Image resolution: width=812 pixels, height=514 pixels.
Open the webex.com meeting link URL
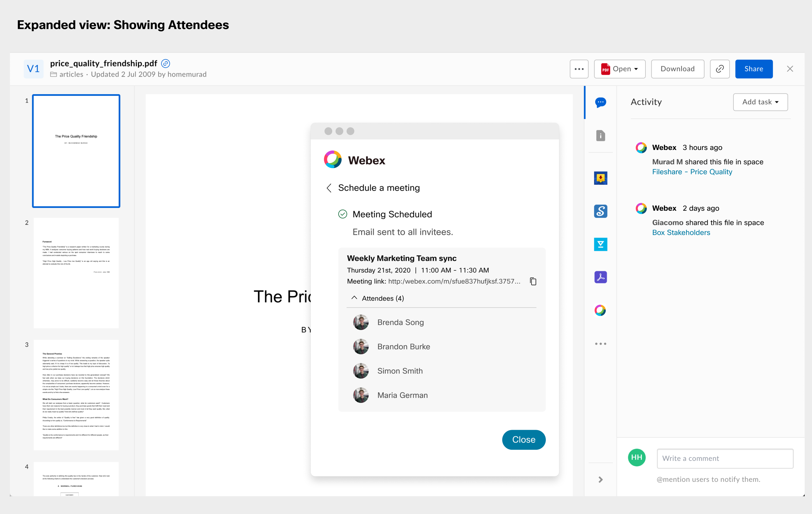click(454, 281)
